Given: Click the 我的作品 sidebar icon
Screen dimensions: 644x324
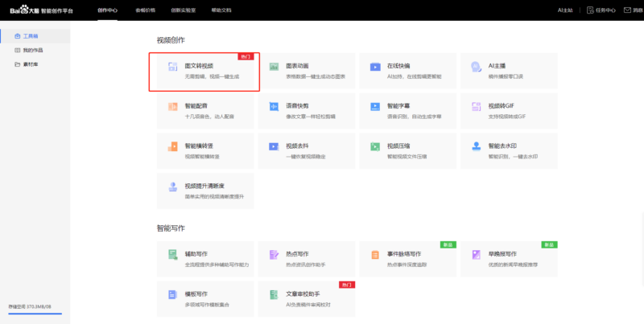Looking at the screenshot, I should [x=17, y=50].
